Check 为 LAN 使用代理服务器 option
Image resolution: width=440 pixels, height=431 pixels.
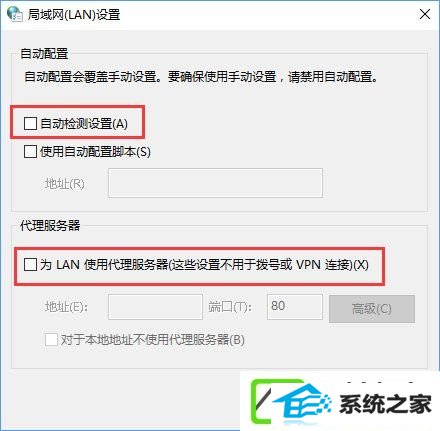point(30,265)
